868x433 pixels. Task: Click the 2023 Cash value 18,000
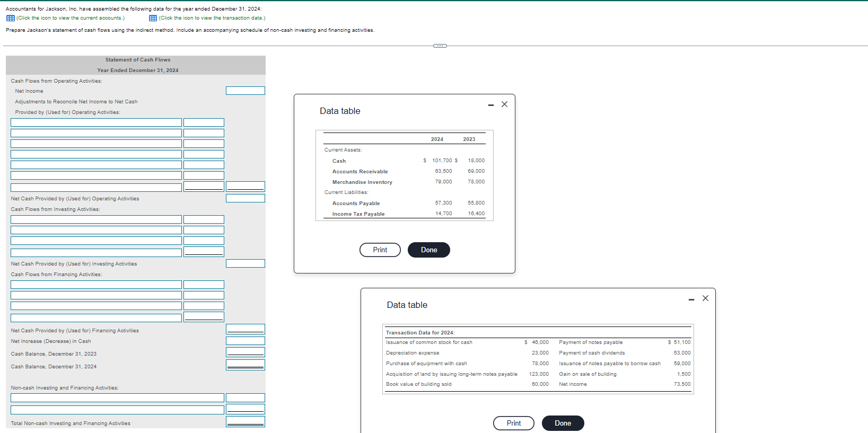pyautogui.click(x=476, y=161)
